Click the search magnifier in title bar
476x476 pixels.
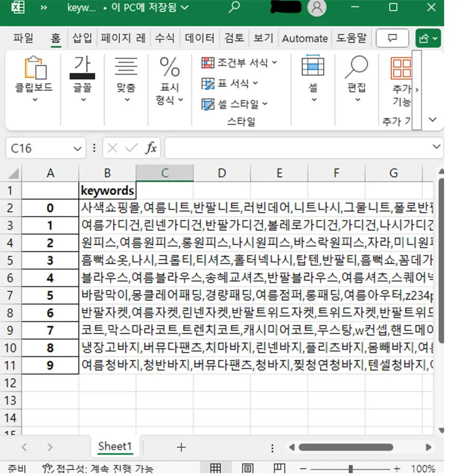click(x=234, y=7)
